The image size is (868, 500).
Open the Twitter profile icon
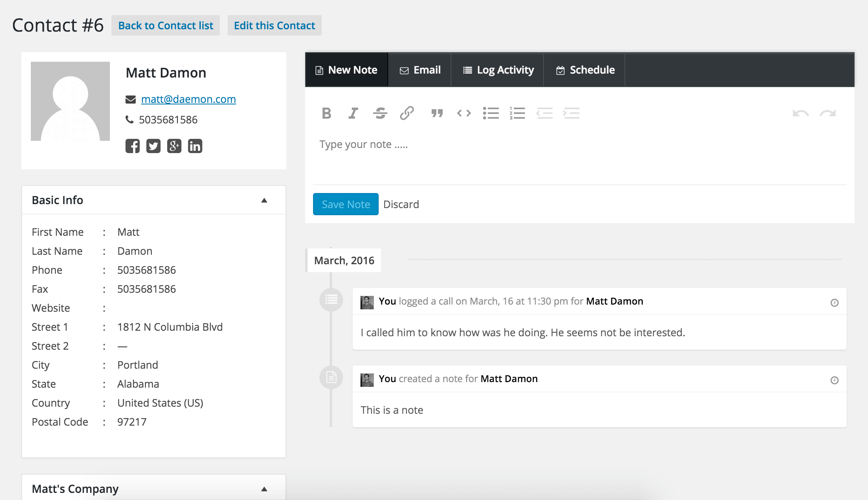click(153, 146)
